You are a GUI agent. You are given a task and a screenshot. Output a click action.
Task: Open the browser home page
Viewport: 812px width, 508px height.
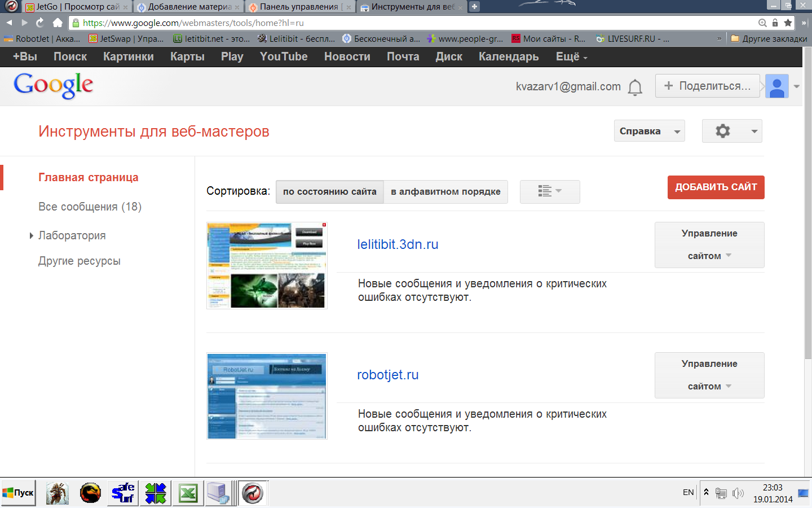tap(58, 23)
